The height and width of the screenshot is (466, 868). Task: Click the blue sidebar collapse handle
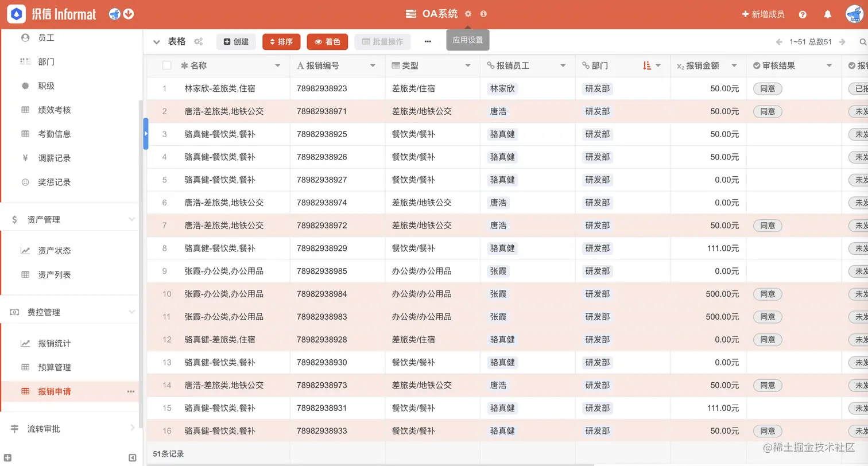(x=146, y=133)
